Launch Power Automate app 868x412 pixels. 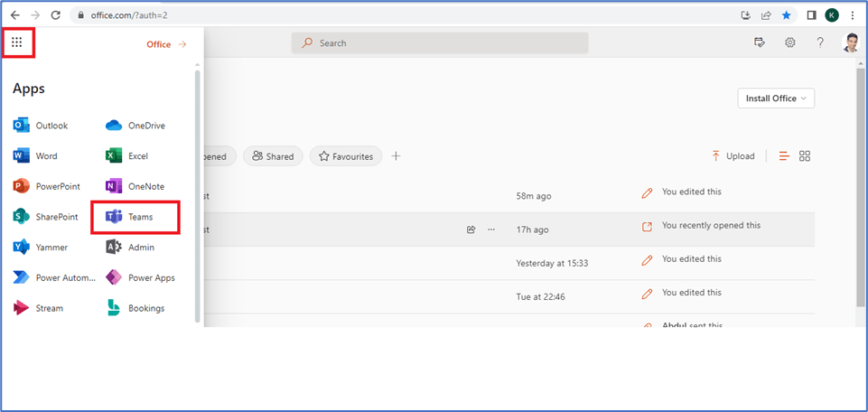(54, 278)
